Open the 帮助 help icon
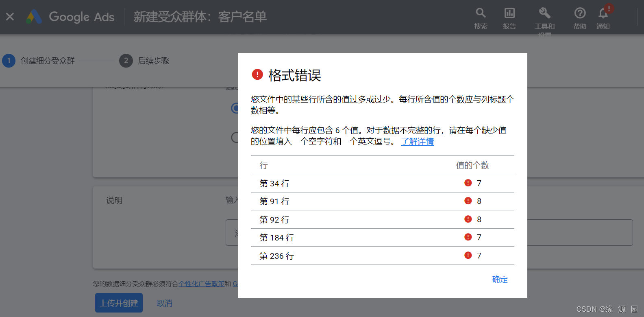 pyautogui.click(x=580, y=13)
